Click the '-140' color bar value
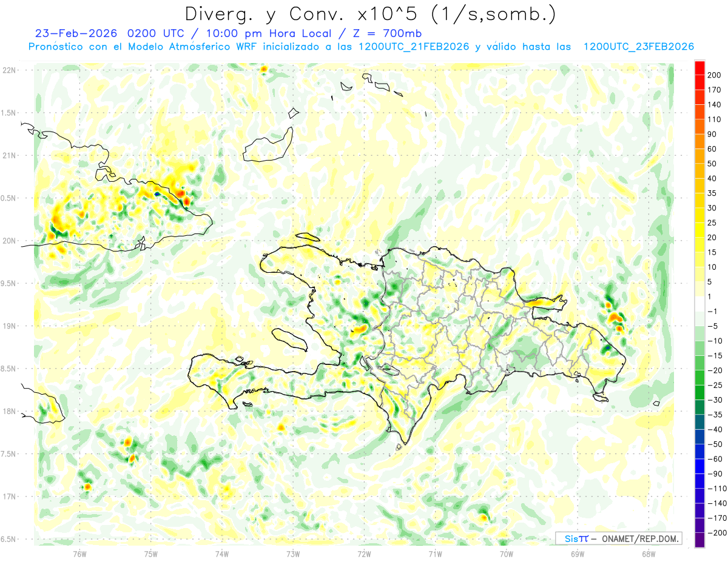The width and height of the screenshot is (728, 562). (717, 503)
